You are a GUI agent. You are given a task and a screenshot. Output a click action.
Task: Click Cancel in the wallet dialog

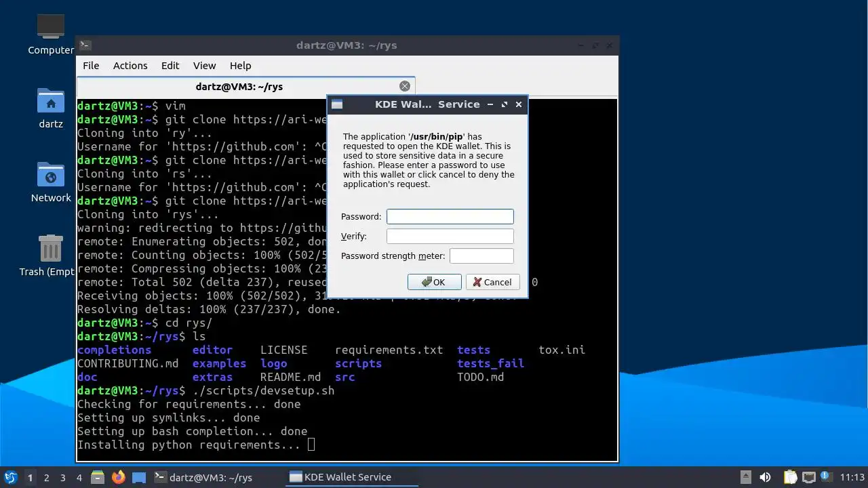pyautogui.click(x=493, y=282)
